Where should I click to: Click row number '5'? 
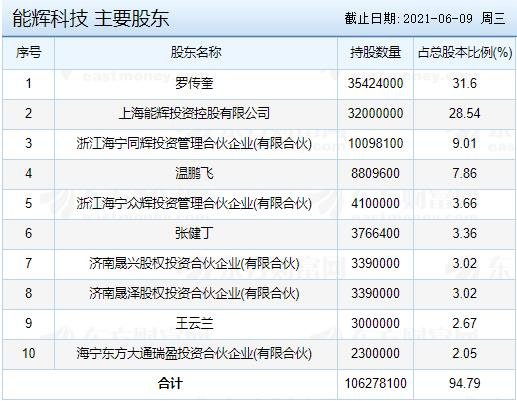tap(29, 203)
